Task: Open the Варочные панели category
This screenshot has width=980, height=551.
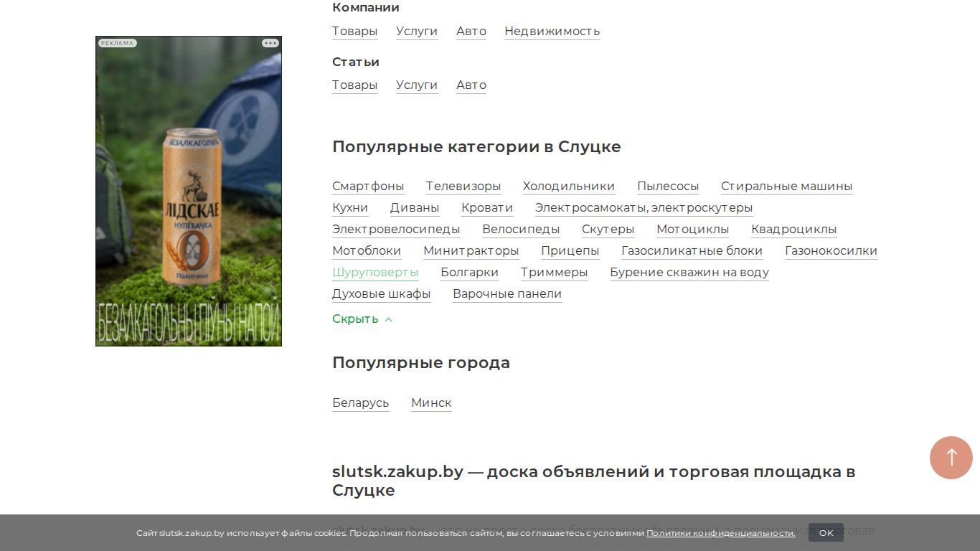Action: (507, 293)
